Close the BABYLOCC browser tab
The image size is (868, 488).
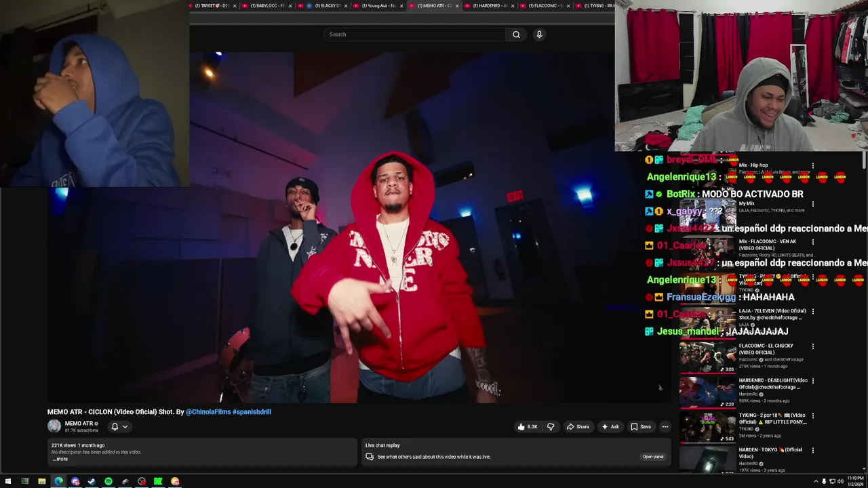(290, 5)
